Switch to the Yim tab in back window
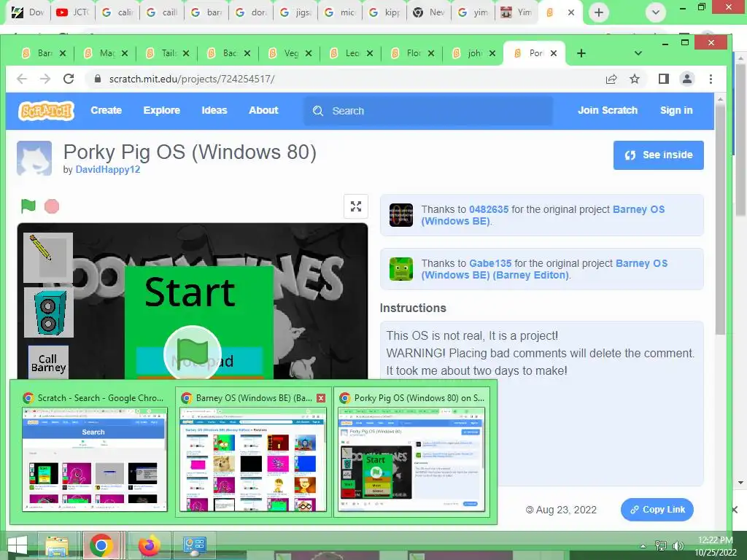This screenshot has height=560, width=747. click(x=516, y=12)
